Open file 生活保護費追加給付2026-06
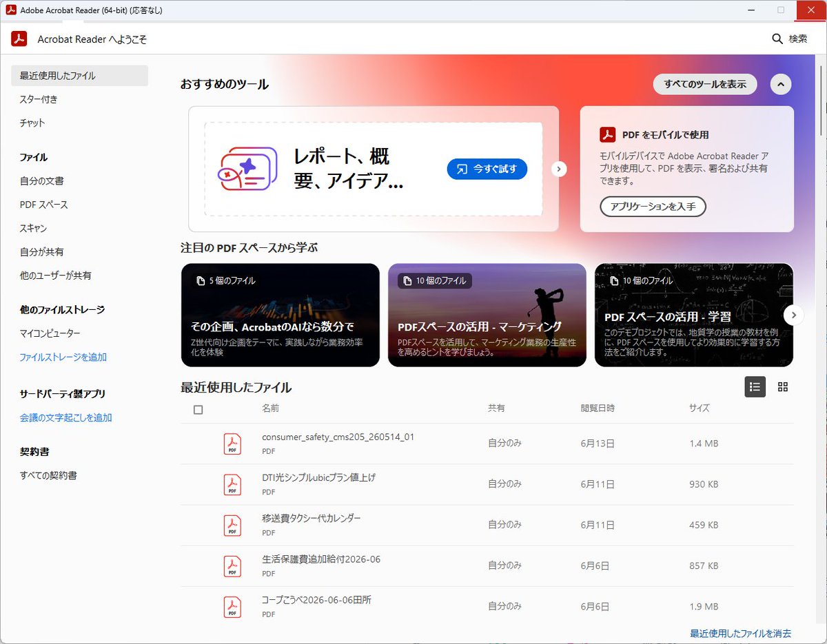827x644 pixels. point(321,559)
